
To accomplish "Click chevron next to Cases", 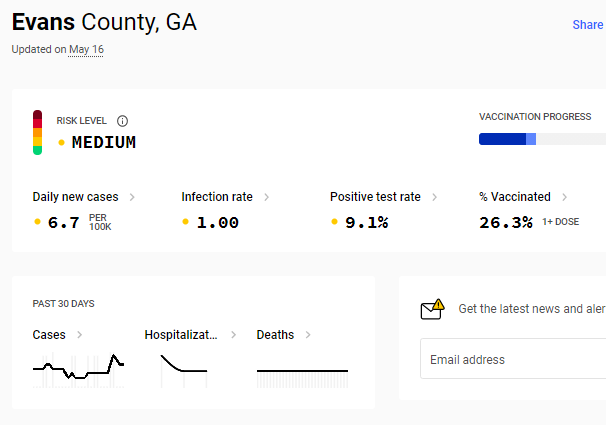I will coord(80,335).
